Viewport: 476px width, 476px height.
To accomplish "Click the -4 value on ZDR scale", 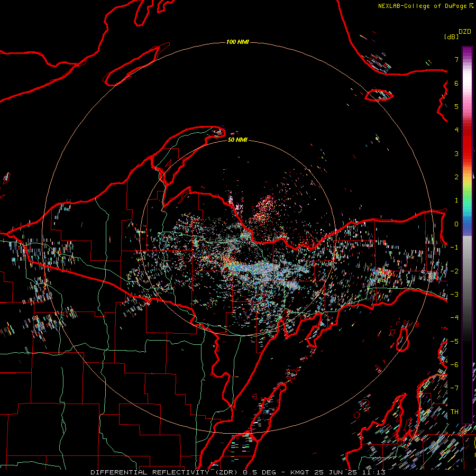I will pyautogui.click(x=454, y=318).
